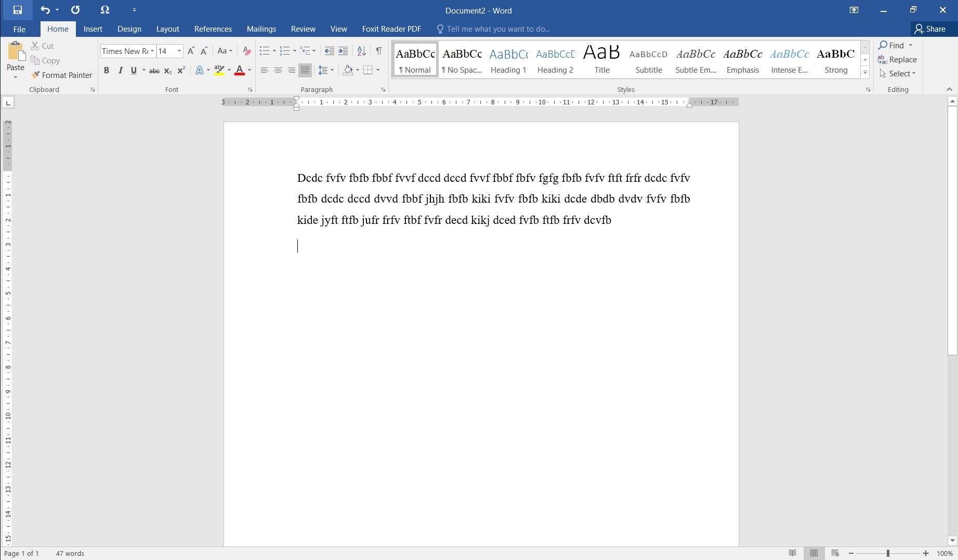This screenshot has width=958, height=560.
Task: Clear all formatting with eraser icon
Action: coord(247,51)
